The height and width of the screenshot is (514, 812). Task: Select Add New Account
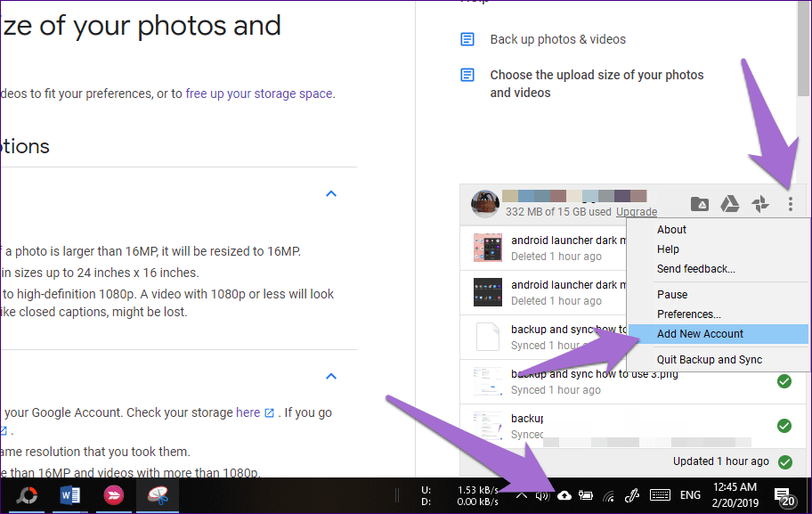[718, 334]
